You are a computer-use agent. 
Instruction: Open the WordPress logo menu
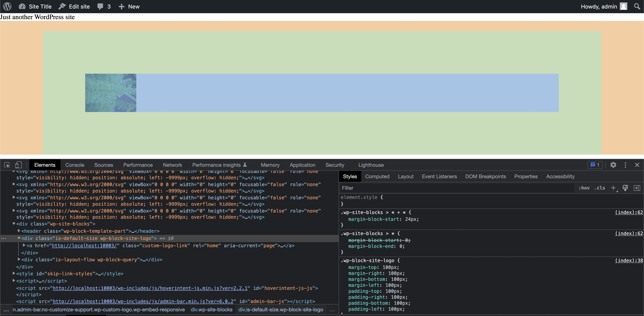(x=7, y=7)
